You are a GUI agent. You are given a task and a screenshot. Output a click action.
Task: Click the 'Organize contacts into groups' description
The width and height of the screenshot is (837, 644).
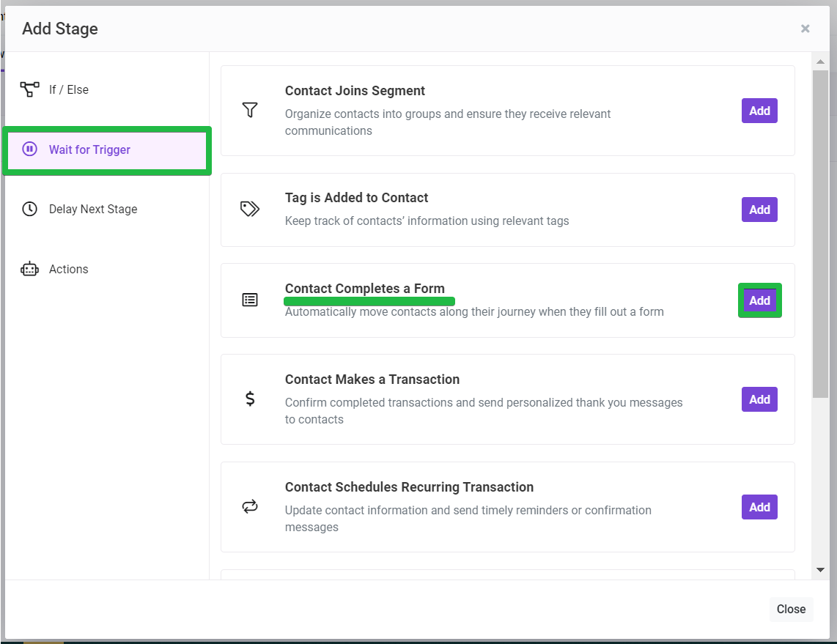448,122
